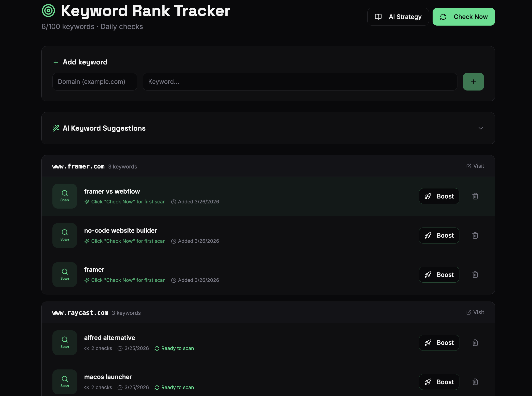Screen dimensions: 532x396
Task: Click the 3/25/2026 date on macos launcher
Action: tap(133, 387)
